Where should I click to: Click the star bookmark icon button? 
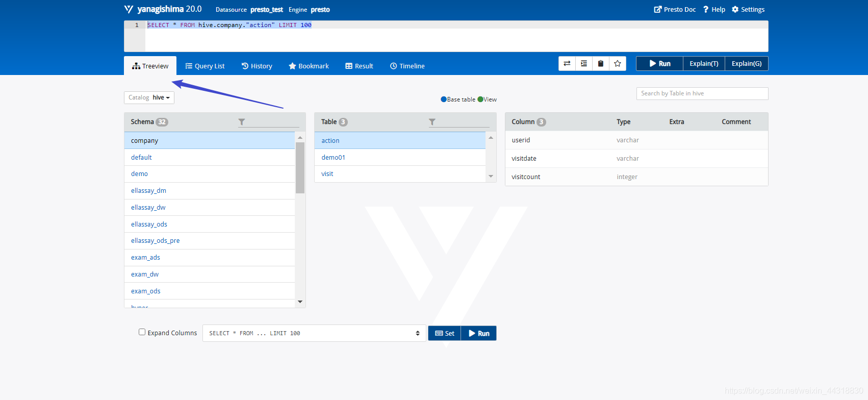click(618, 63)
